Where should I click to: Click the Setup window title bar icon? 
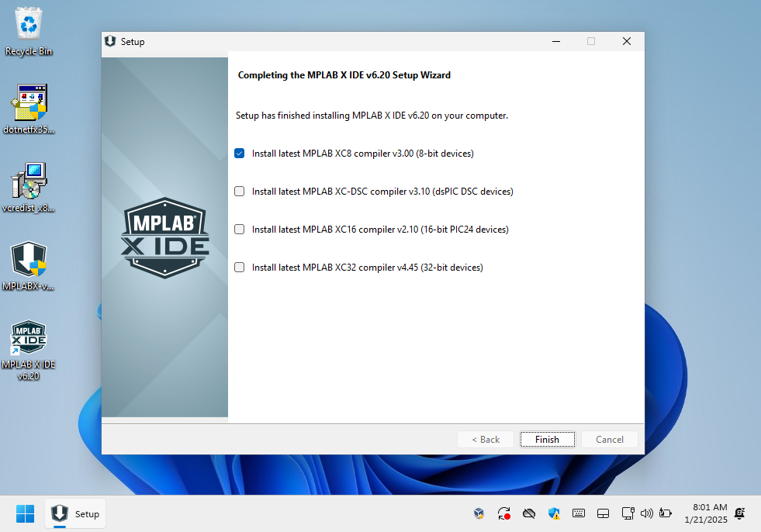(110, 41)
